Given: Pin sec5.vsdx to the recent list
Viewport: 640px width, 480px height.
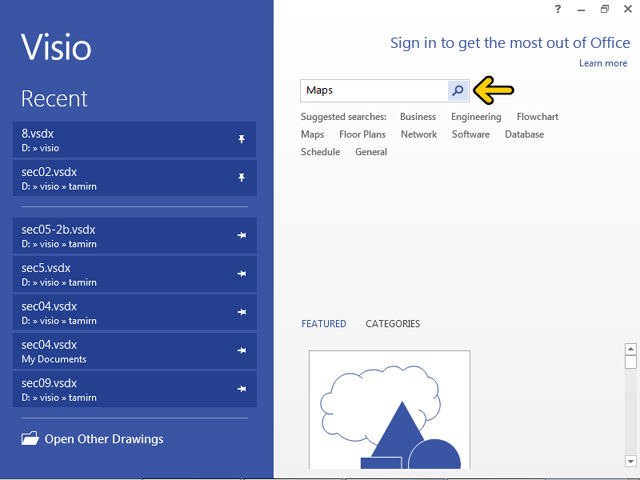Looking at the screenshot, I should point(241,274).
